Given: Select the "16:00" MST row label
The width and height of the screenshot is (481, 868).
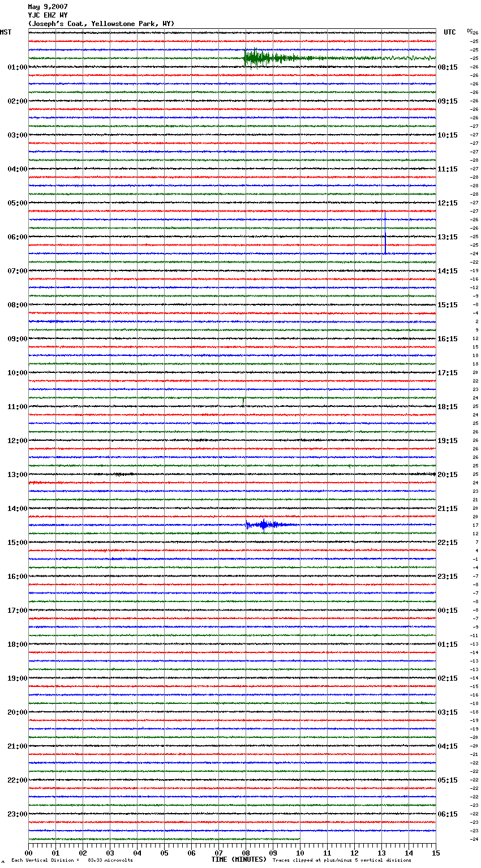Looking at the screenshot, I should [18, 577].
